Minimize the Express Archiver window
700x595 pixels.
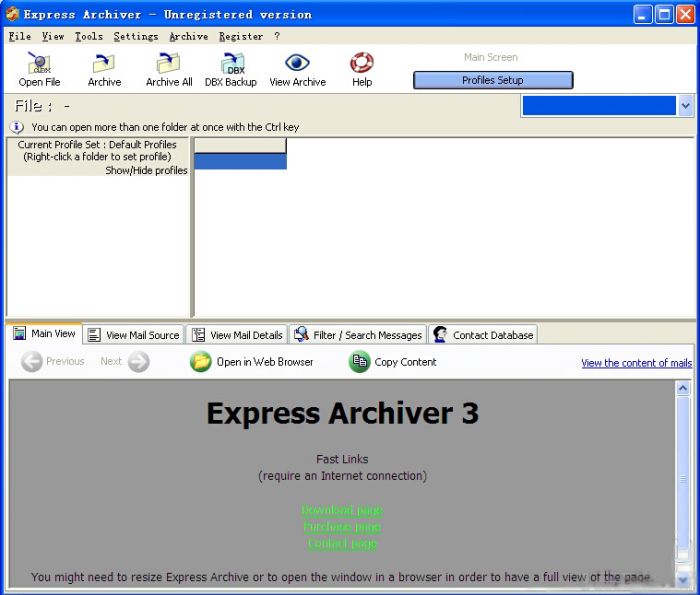pyautogui.click(x=643, y=15)
